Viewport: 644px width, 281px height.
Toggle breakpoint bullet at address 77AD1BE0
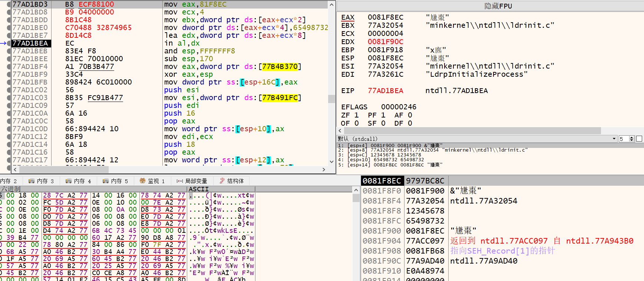(9, 28)
